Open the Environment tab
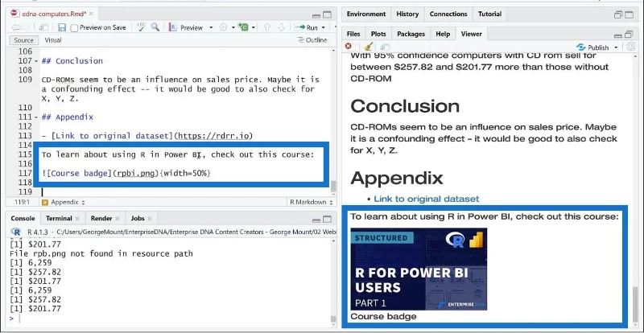The height and width of the screenshot is (333, 644). pyautogui.click(x=366, y=14)
